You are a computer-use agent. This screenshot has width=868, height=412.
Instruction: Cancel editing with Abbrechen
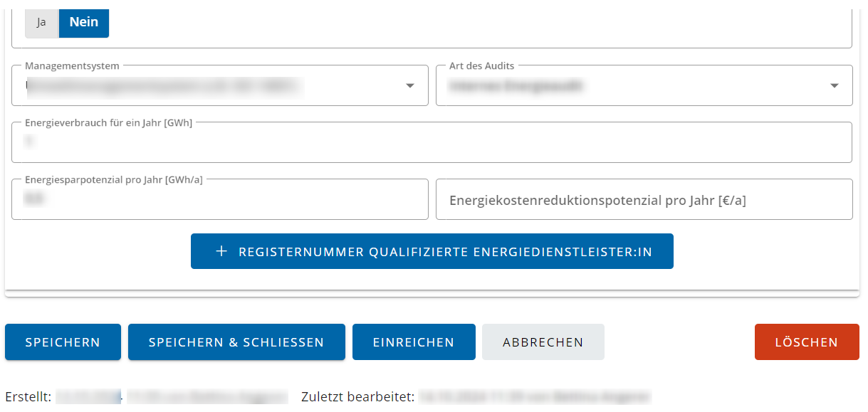coord(543,342)
